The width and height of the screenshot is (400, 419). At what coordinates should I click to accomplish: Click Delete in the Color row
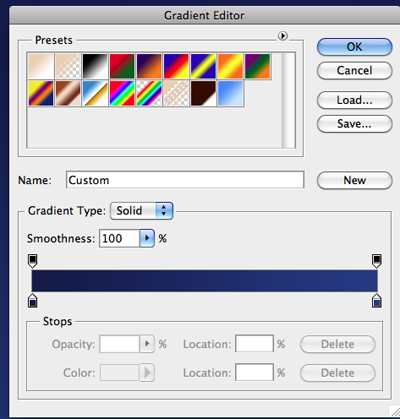point(338,373)
